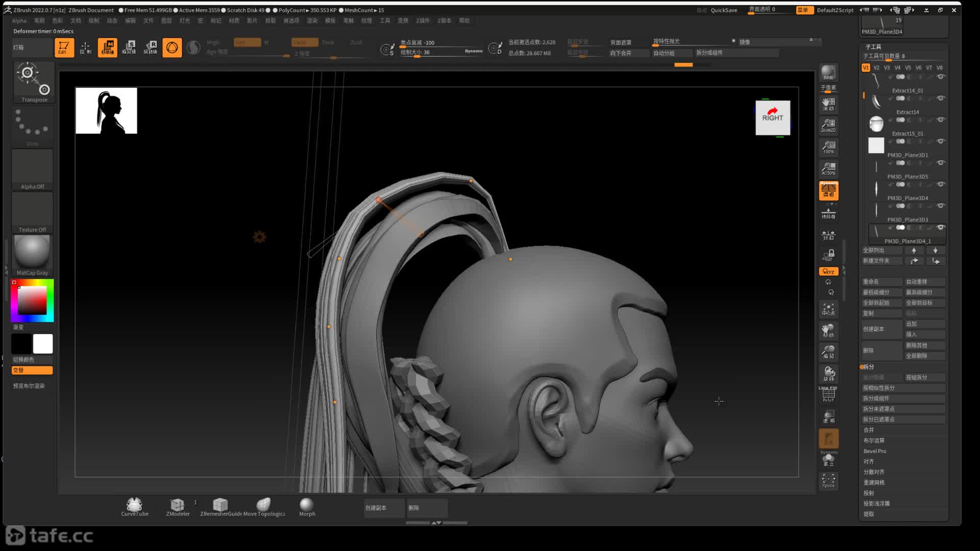Click the sculptris sphere icon beside the Gizmo

coord(193,47)
